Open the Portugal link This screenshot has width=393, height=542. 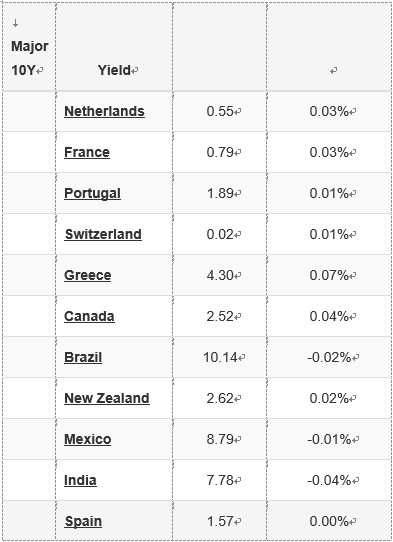pyautogui.click(x=92, y=193)
